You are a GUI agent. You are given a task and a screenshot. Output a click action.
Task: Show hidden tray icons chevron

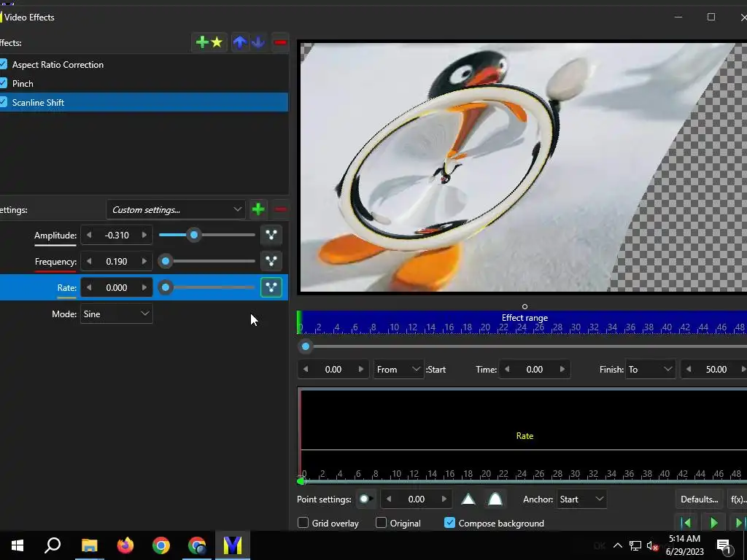(x=617, y=545)
